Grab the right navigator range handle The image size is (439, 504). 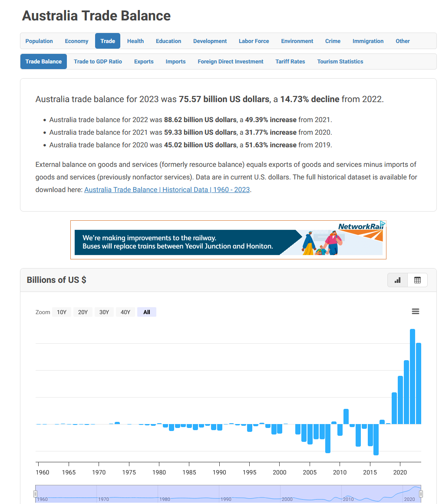(x=421, y=494)
